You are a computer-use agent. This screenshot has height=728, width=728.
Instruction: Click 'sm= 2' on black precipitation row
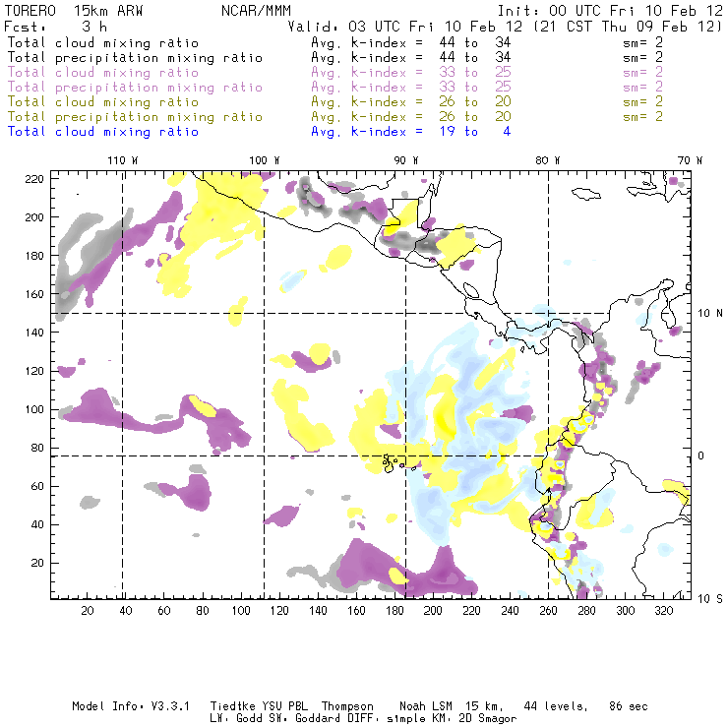[x=643, y=58]
